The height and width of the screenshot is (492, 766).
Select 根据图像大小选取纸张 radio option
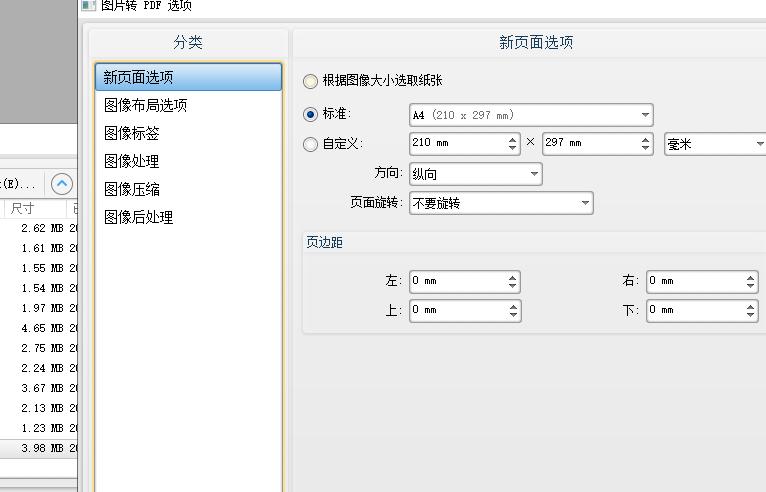click(311, 81)
